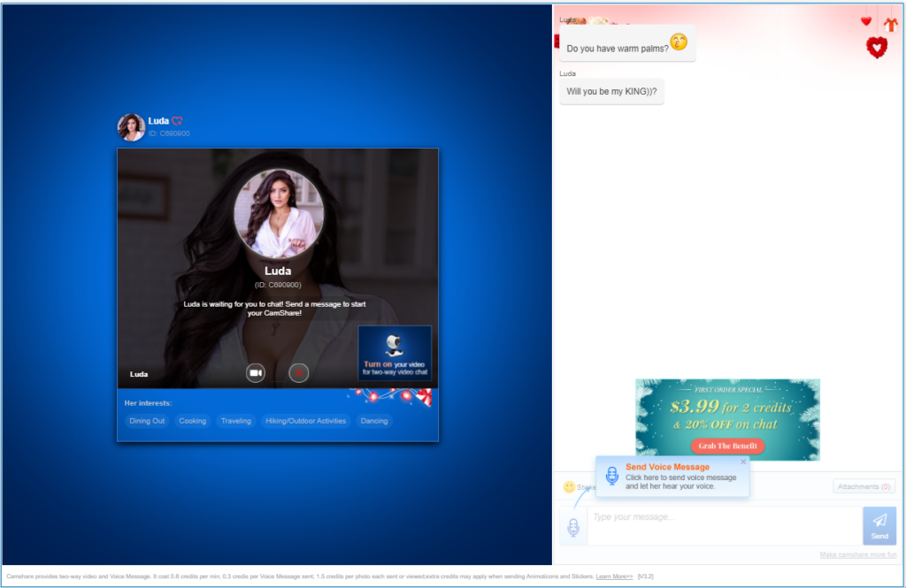Click the red X end-call icon
The image size is (906, 588).
coord(299,373)
